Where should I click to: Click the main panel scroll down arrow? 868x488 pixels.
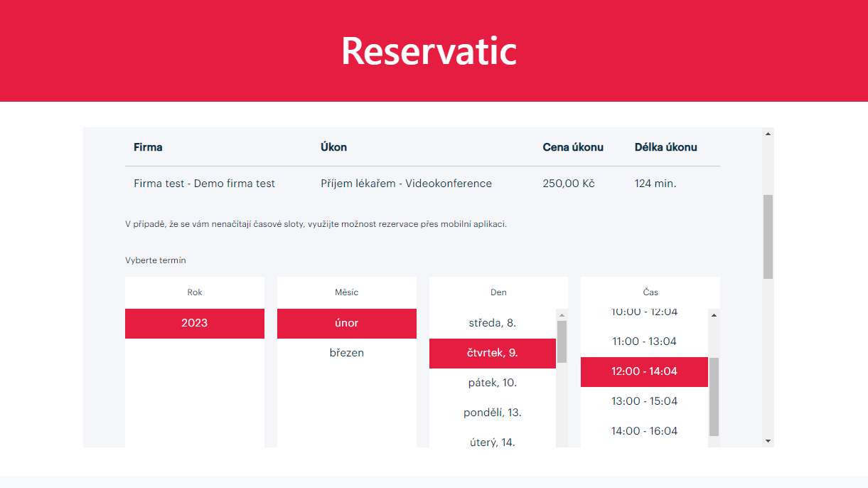pos(768,441)
